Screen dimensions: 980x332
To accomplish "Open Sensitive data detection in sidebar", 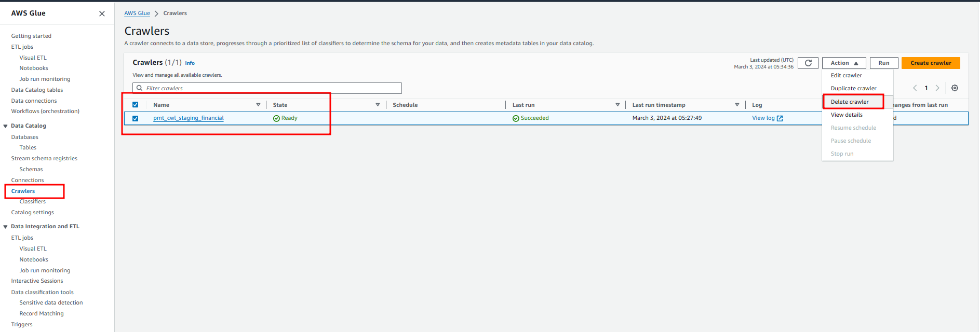I will click(x=51, y=303).
